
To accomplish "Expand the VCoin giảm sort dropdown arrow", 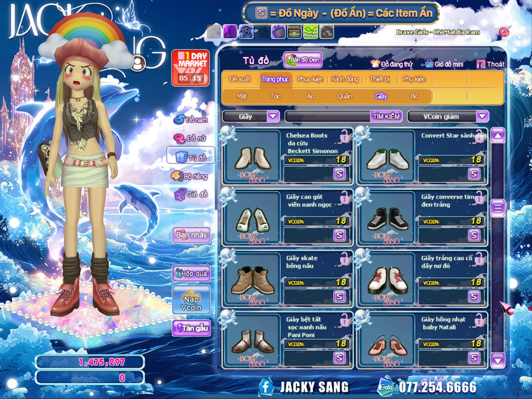I will point(482,116).
